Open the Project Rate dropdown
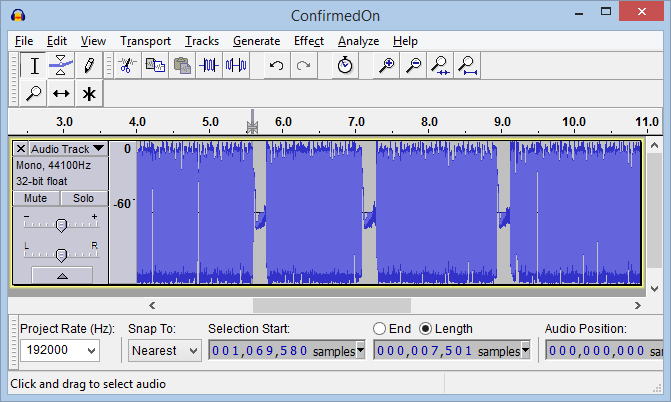671x402 pixels. point(91,351)
